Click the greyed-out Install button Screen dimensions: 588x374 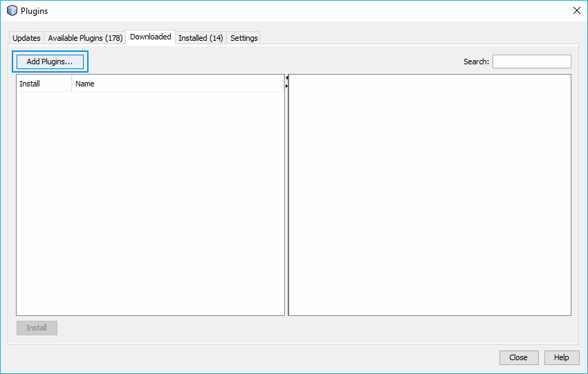tap(37, 328)
